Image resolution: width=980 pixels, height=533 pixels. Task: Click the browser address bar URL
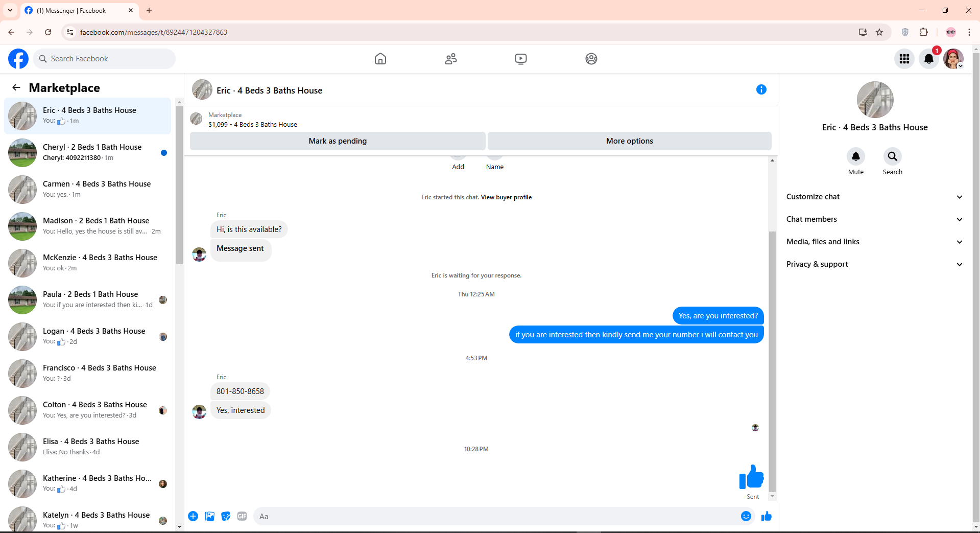154,32
